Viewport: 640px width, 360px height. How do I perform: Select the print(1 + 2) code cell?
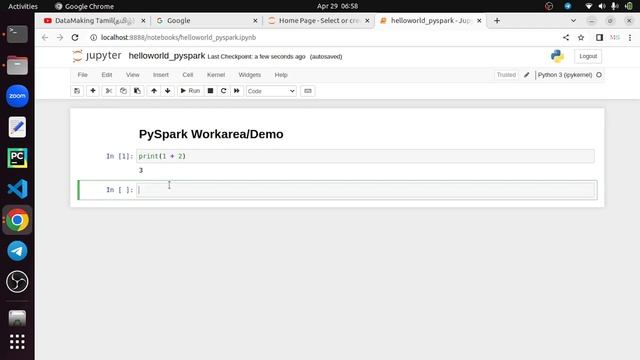tap(366, 156)
